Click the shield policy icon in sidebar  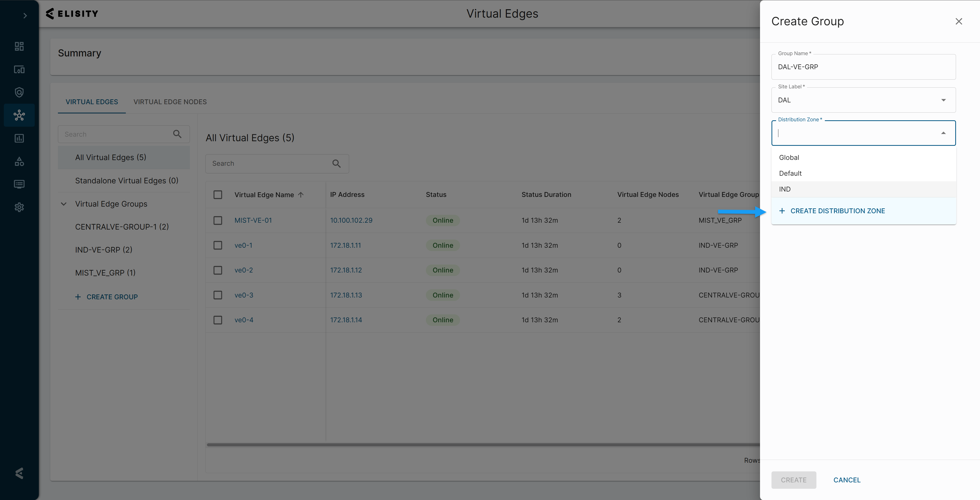pos(19,92)
